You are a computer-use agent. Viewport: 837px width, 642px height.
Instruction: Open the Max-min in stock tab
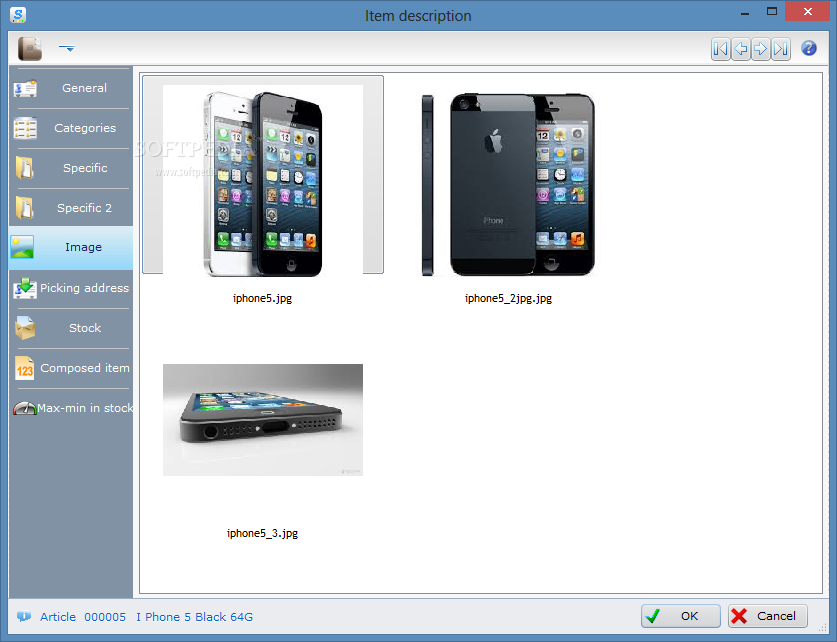point(71,408)
